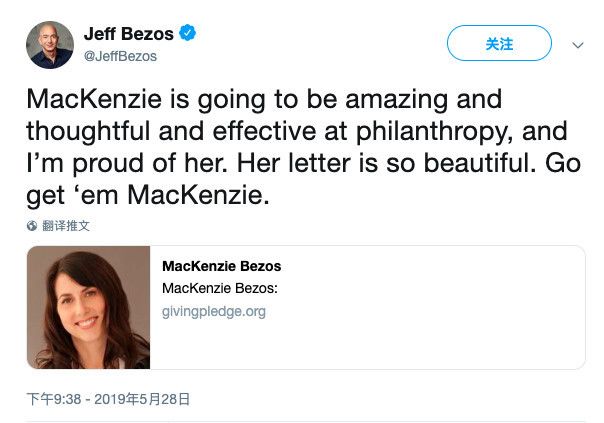Open Jeff Bezos profile avatar
Viewport: 604px width, 423px height.
(50, 45)
